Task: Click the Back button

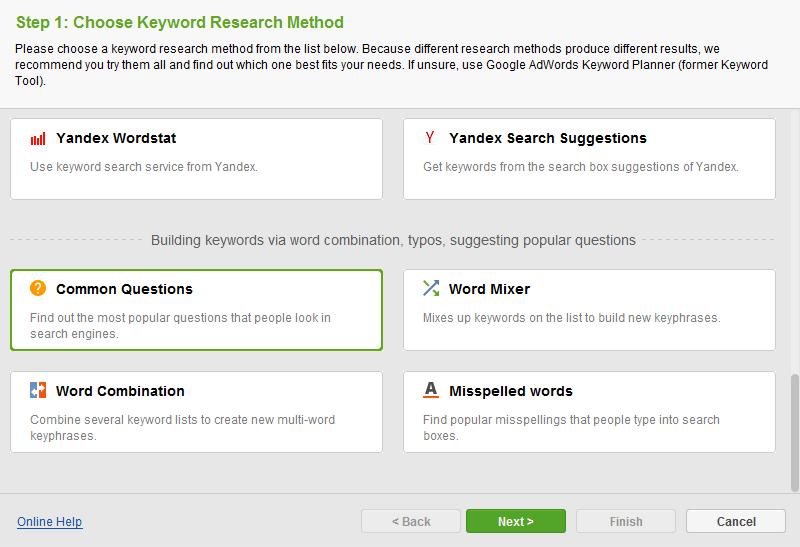Action: 411,521
